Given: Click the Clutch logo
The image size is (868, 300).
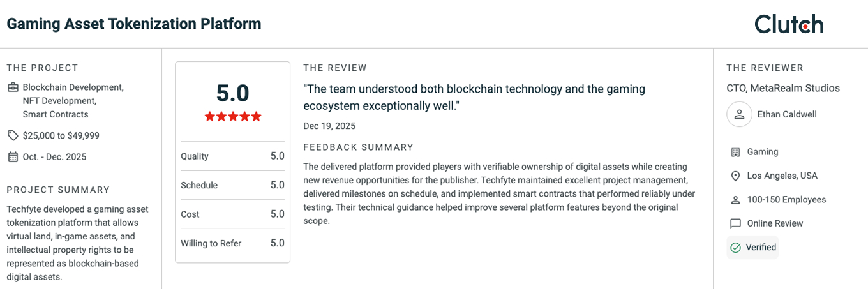Looking at the screenshot, I should coord(789,24).
